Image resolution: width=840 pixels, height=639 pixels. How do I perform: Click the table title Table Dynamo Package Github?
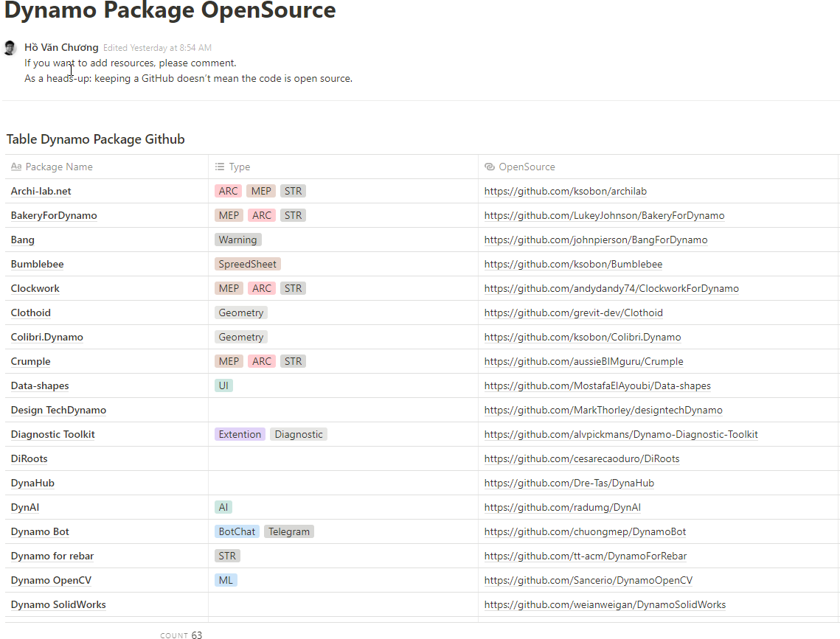[x=95, y=139]
